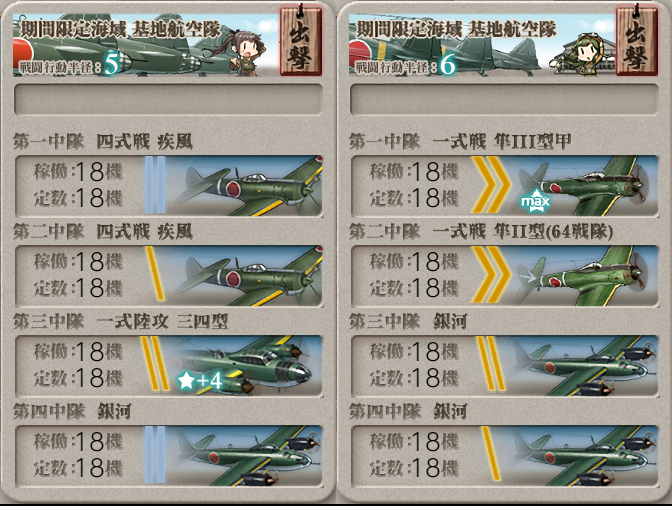This screenshot has width=672, height=506.
Task: Click left base 出撃 wooden tag
Action: [x=301, y=40]
